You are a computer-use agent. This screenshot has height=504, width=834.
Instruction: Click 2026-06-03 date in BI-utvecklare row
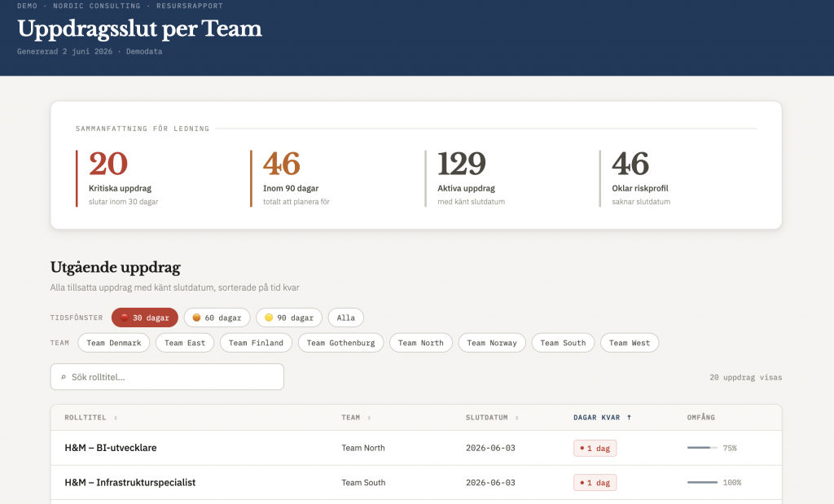point(490,448)
